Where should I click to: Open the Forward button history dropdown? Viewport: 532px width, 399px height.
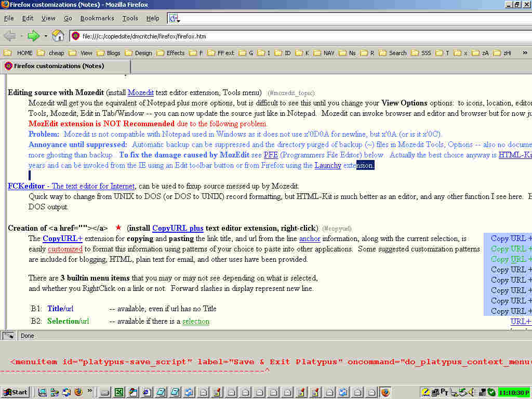coord(46,36)
